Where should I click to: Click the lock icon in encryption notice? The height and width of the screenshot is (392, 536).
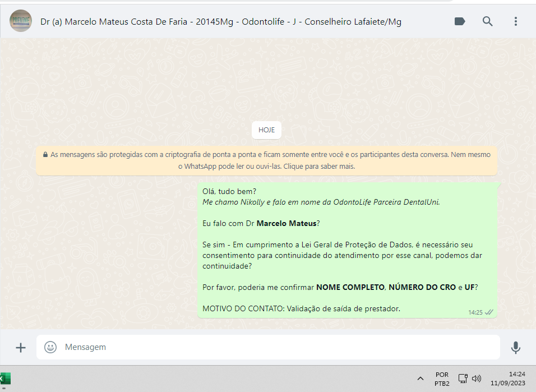pos(45,155)
